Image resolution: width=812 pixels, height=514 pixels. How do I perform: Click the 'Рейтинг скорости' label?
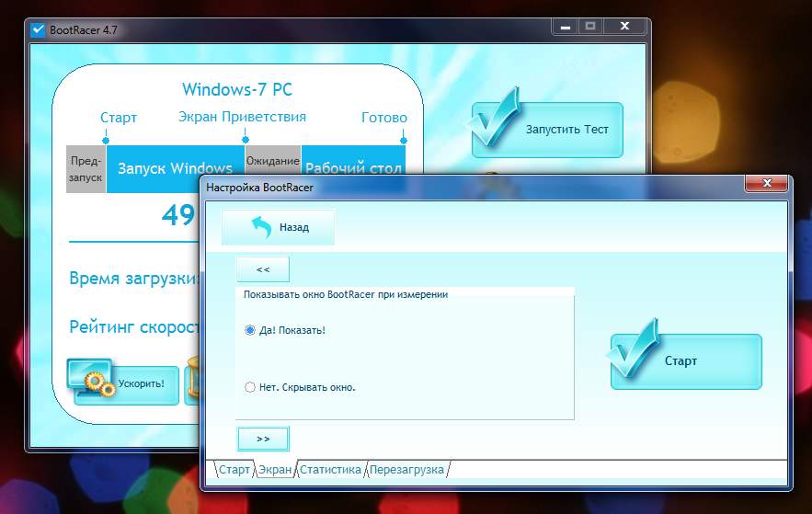pyautogui.click(x=134, y=327)
